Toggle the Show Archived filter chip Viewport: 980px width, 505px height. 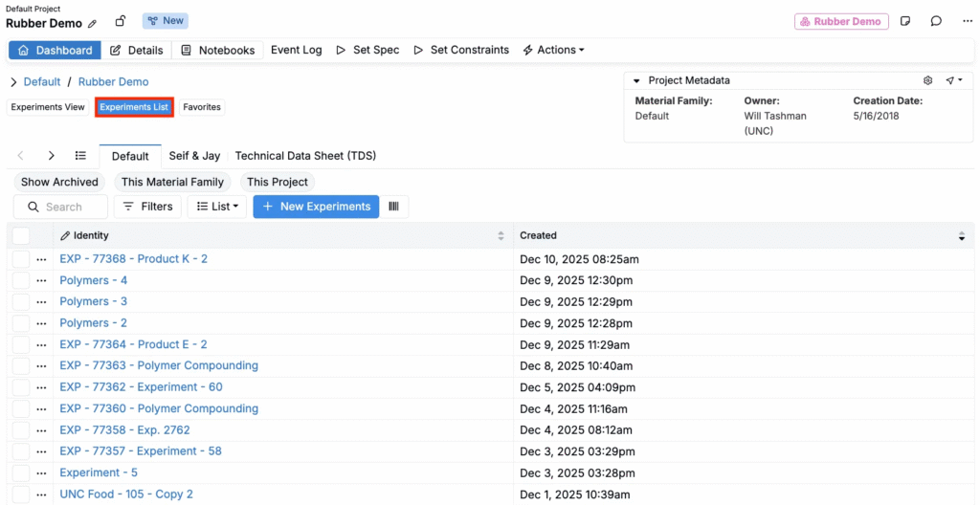59,182
